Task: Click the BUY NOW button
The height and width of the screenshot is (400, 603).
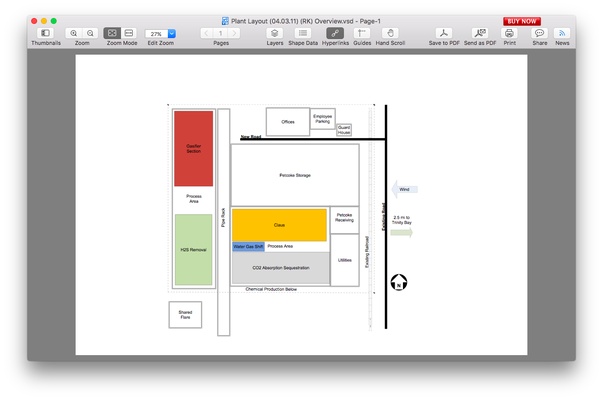Action: 521,20
